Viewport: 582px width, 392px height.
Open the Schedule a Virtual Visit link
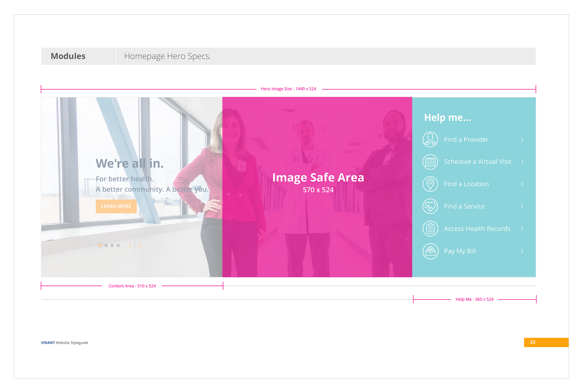[x=477, y=162]
